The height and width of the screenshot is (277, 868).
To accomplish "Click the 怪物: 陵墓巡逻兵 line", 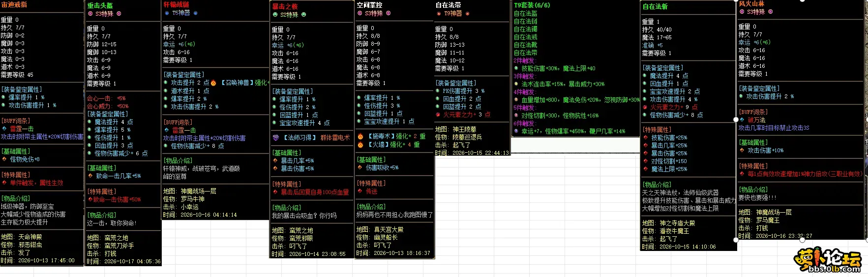I will (x=459, y=137).
